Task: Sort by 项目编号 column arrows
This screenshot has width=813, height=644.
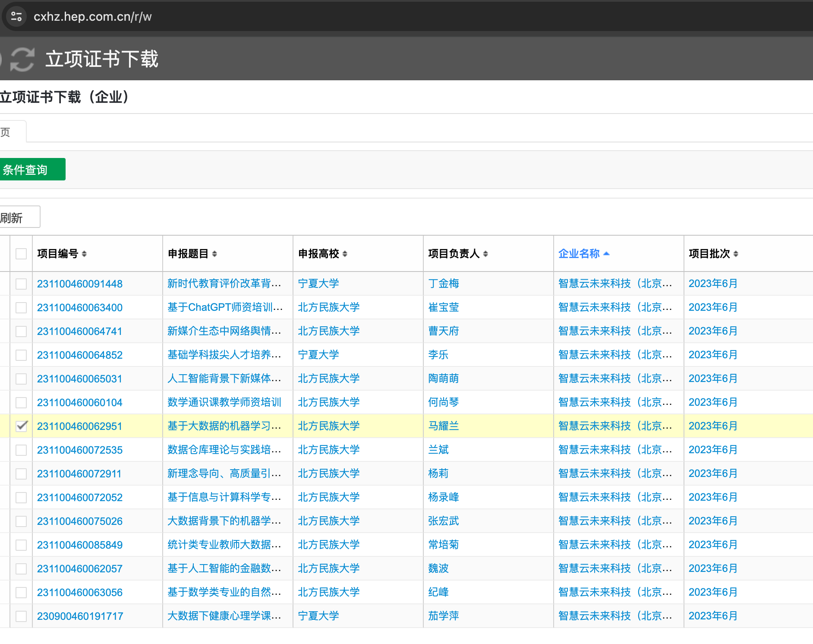Action: (84, 254)
